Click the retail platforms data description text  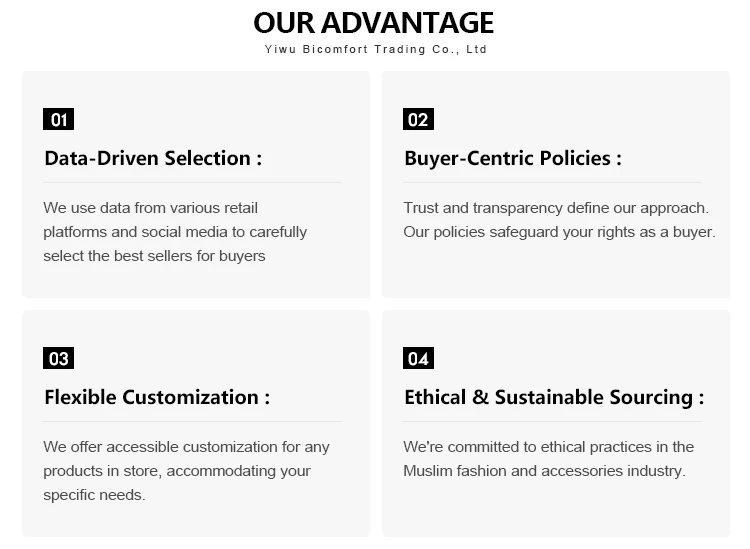pyautogui.click(x=175, y=232)
